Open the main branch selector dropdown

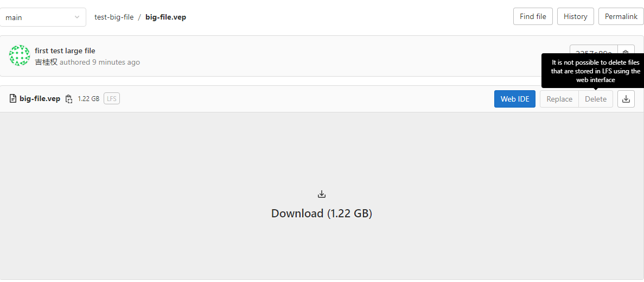click(x=43, y=17)
